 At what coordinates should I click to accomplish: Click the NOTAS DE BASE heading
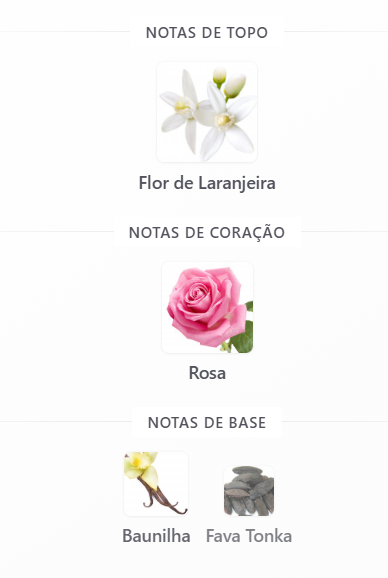(x=207, y=422)
